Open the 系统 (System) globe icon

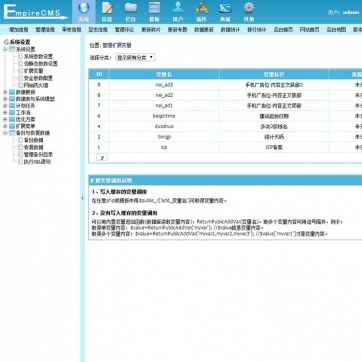(x=84, y=8)
